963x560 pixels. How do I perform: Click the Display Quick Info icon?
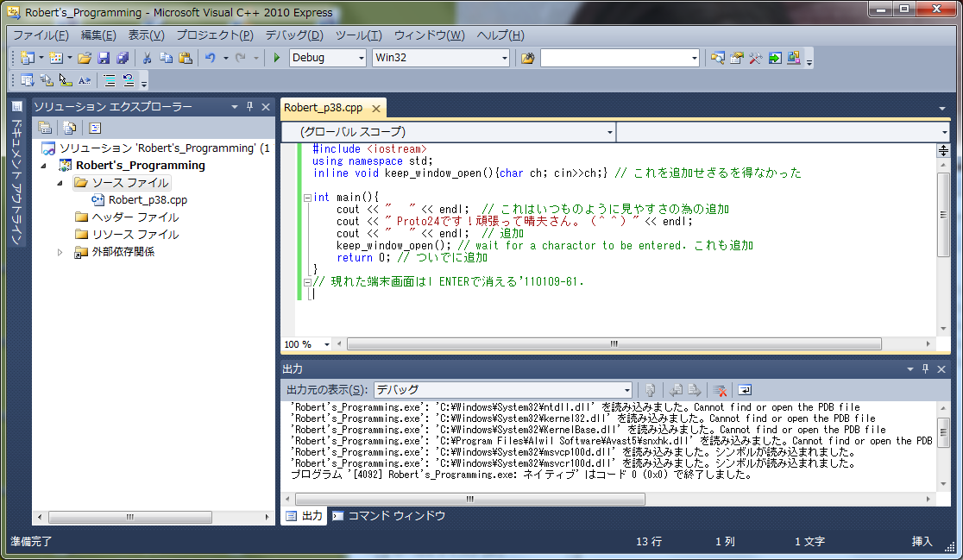(x=66, y=80)
